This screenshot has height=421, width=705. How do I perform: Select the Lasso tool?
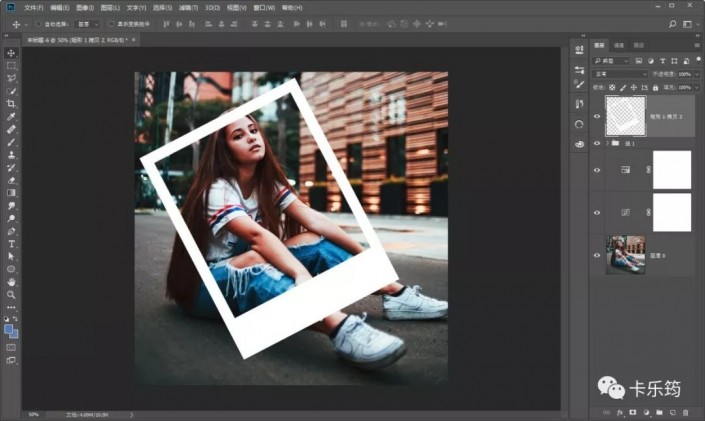(11, 78)
